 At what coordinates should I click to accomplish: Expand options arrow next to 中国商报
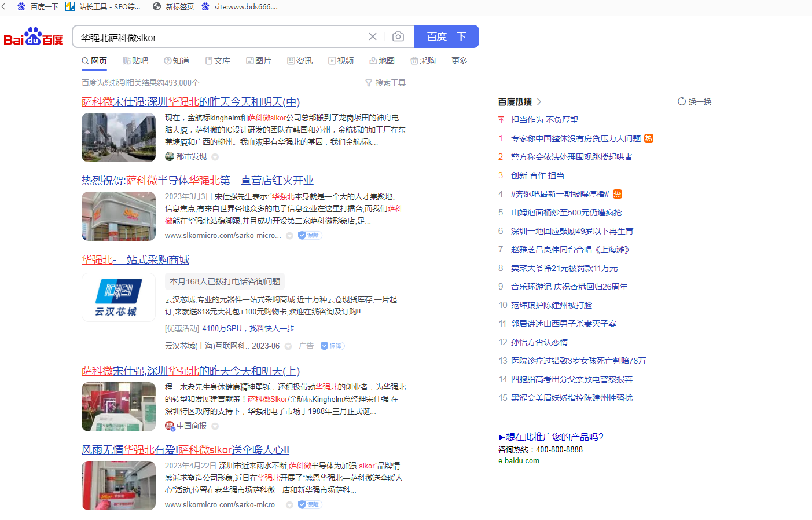(x=215, y=426)
